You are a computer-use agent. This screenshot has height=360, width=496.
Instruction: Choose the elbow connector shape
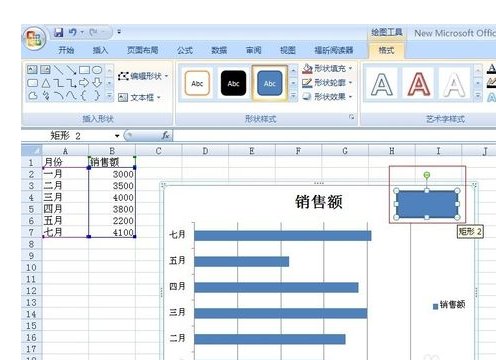pos(58,83)
